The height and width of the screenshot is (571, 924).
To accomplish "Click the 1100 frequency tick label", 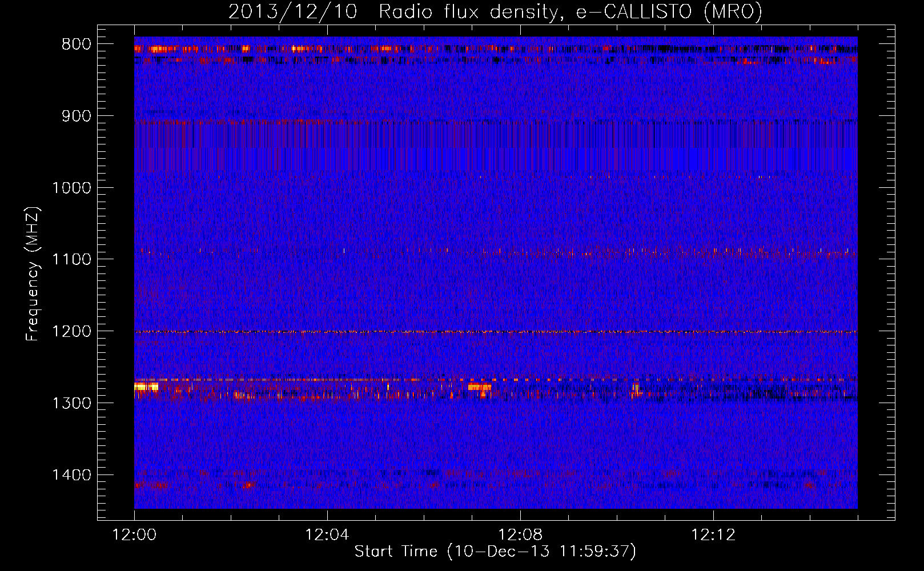I will point(72,259).
